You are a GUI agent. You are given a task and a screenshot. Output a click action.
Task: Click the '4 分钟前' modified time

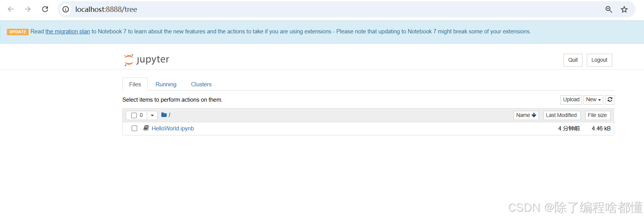(x=569, y=128)
